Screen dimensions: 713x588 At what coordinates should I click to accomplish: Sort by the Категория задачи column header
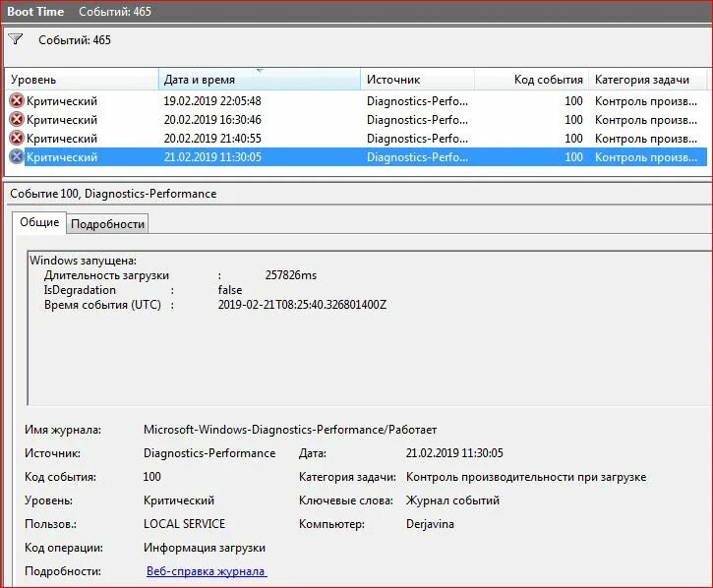click(x=648, y=80)
